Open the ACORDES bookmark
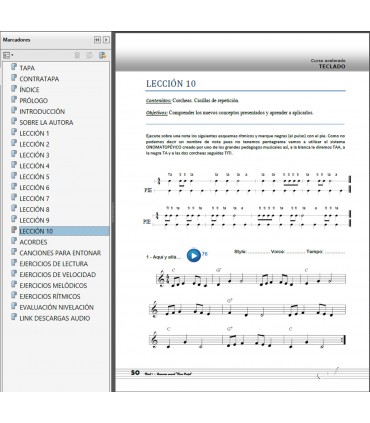The height and width of the screenshot is (423, 370). pos(33,242)
